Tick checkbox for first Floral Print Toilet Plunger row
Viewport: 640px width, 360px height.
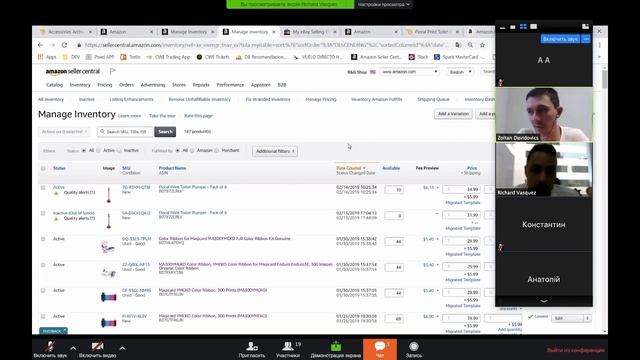point(43,187)
